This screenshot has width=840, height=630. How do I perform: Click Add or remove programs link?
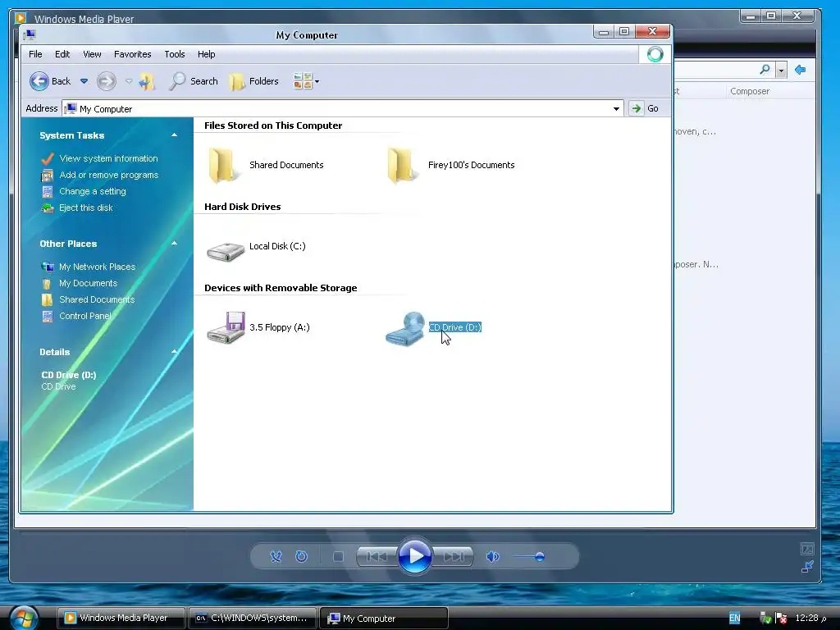click(109, 176)
